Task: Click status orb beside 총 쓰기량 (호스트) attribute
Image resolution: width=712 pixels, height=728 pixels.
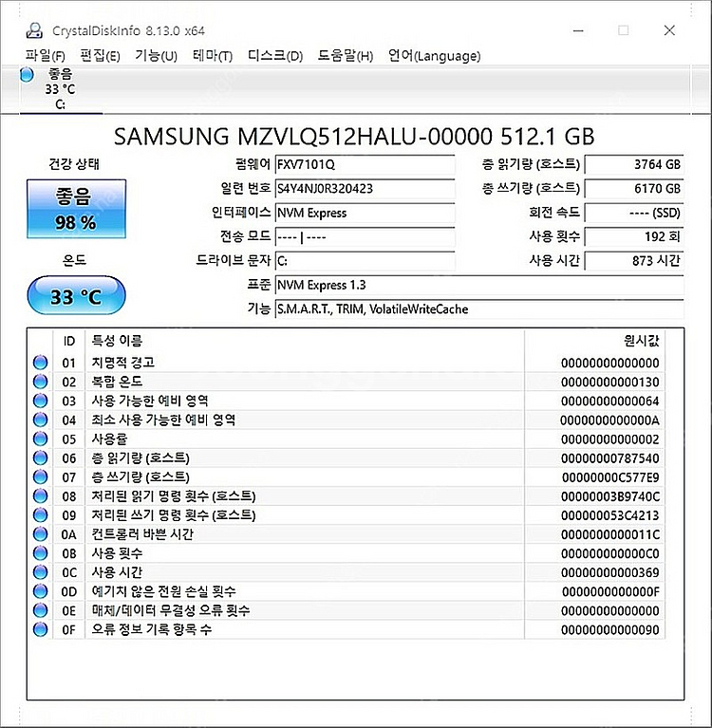Action: point(40,476)
